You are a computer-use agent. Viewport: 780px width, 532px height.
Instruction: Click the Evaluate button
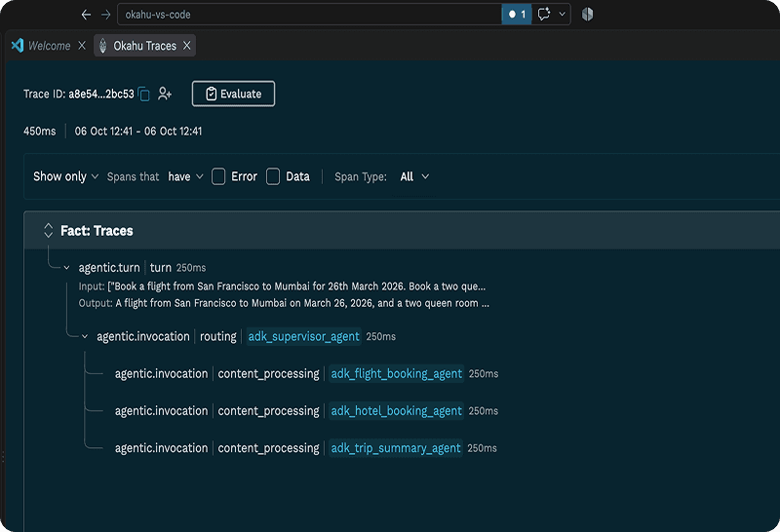pos(233,94)
